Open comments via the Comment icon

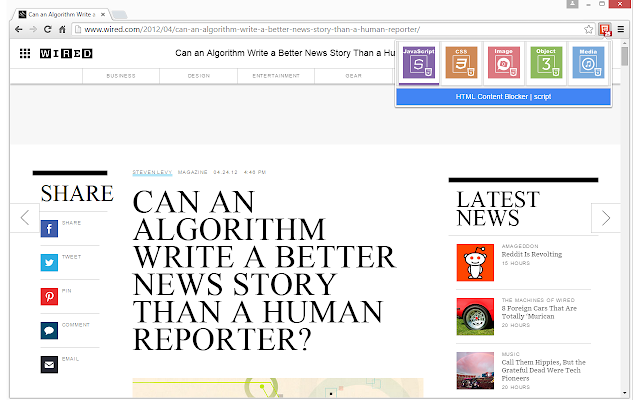[49, 331]
